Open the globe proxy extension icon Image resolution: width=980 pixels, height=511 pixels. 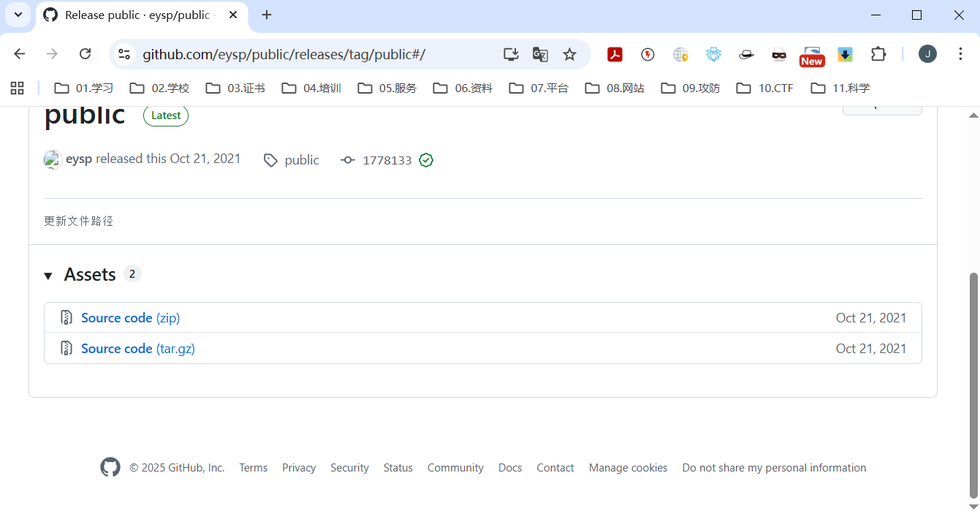point(680,54)
